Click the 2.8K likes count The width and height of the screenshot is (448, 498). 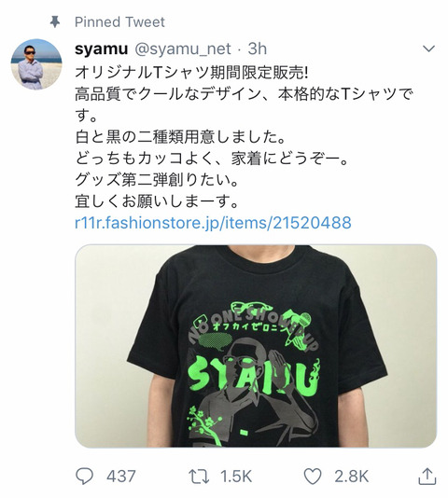[351, 477]
